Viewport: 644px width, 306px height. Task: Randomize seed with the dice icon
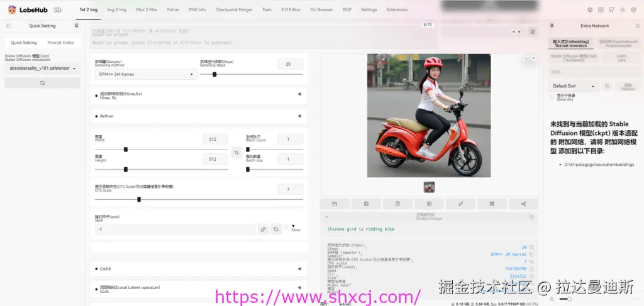click(x=264, y=229)
